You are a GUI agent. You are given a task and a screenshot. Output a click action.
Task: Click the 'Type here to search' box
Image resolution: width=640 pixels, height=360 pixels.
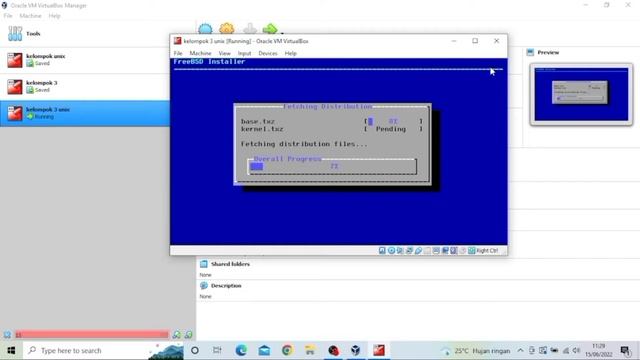(x=103, y=351)
